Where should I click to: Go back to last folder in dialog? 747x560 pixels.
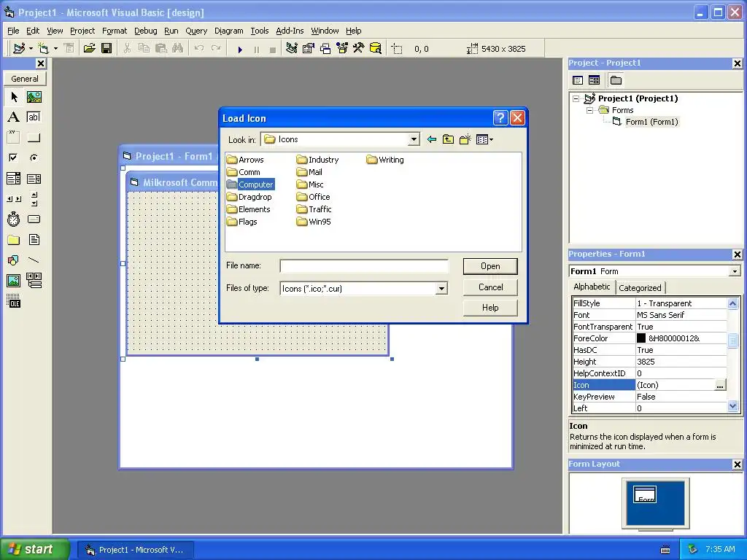pos(432,139)
